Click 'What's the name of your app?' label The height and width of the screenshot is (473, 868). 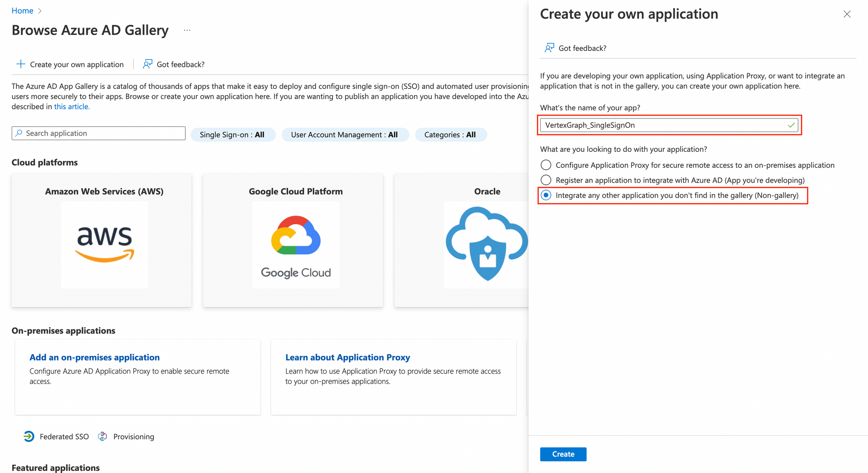click(590, 108)
